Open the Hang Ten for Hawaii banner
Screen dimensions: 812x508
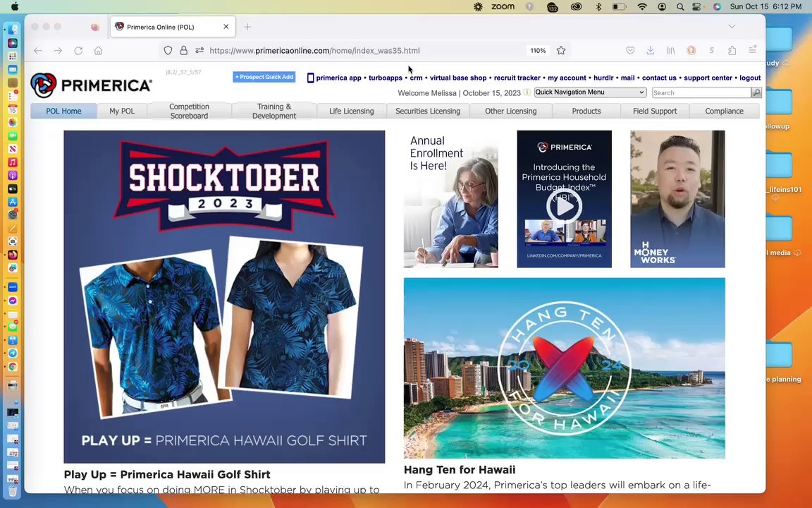tap(565, 368)
